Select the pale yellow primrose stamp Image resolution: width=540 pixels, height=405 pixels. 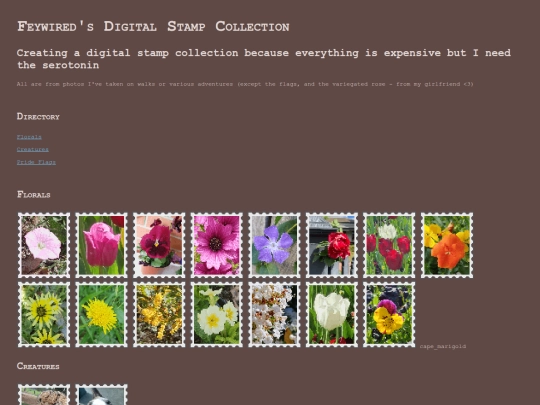217,314
